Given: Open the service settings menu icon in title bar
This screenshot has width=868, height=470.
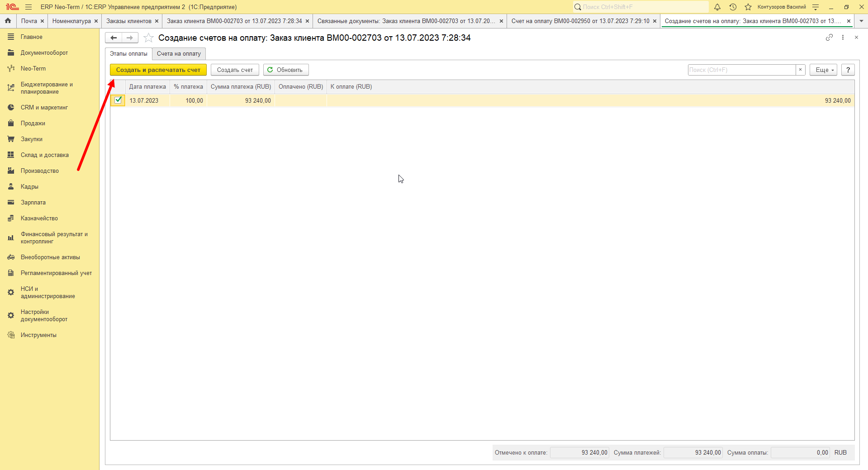Looking at the screenshot, I should (x=816, y=7).
